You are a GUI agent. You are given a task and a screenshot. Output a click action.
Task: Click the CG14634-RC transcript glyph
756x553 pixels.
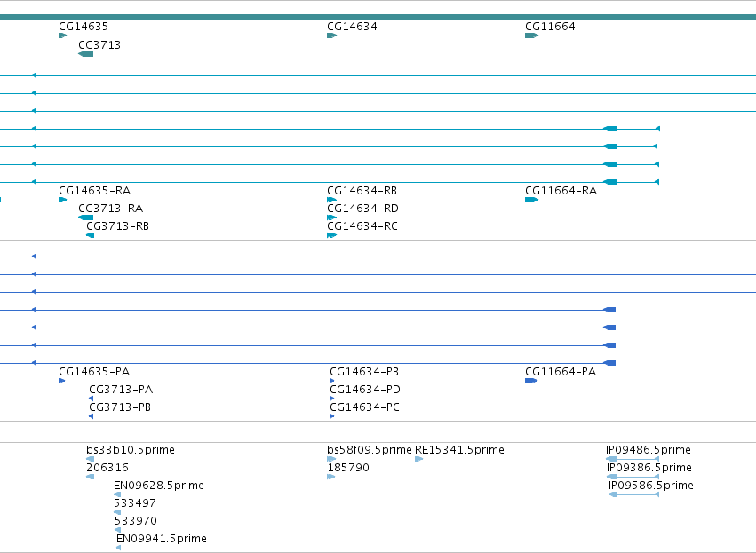tap(331, 235)
